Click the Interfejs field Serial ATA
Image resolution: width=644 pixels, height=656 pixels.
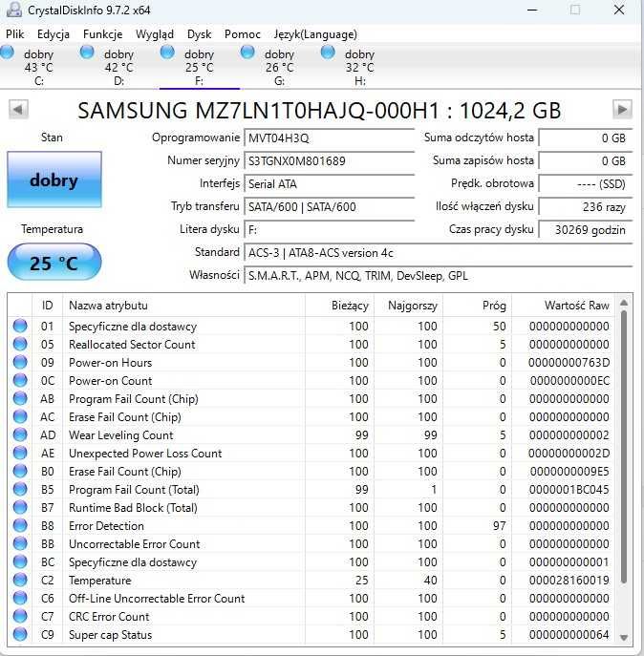click(329, 184)
